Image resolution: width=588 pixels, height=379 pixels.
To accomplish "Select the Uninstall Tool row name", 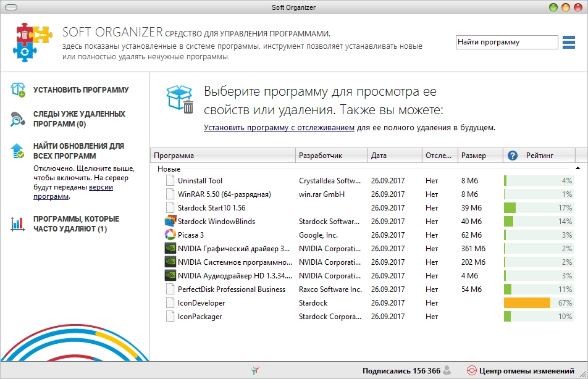I will point(200,180).
